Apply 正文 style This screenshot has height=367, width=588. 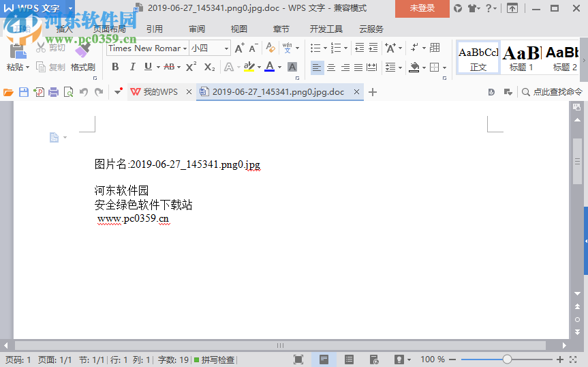click(x=478, y=58)
